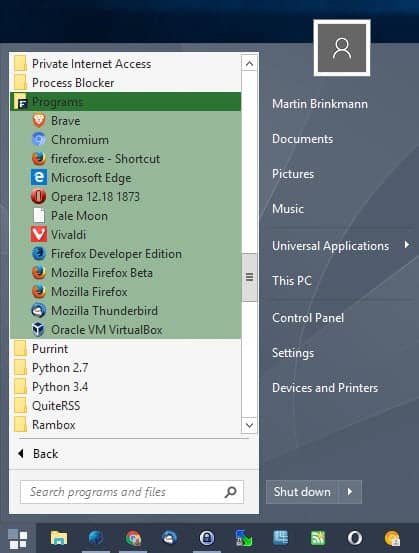
Task: Start Mozilla Thunderbird
Action: point(125,311)
